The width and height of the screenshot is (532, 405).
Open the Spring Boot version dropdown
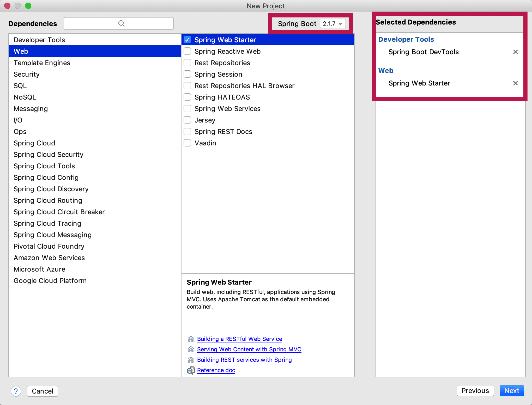tap(332, 24)
